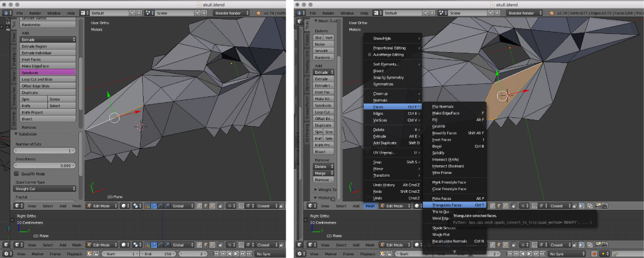Click Duplicate button in left window tool shelf
The height and width of the screenshot is (258, 644).
pyautogui.click(x=48, y=92)
